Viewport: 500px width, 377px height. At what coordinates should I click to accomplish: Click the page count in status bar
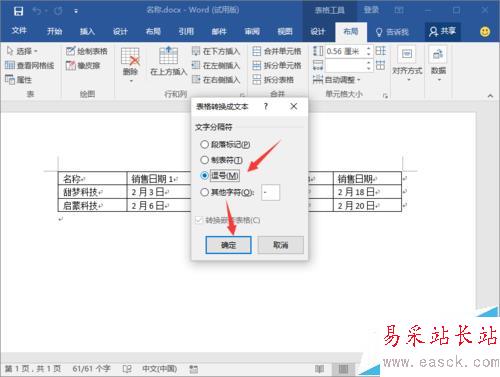tap(33, 369)
